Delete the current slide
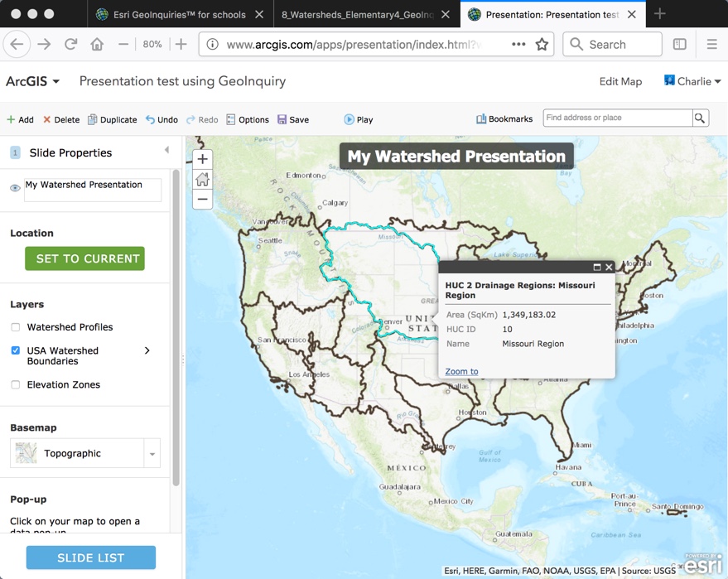Viewport: 728px width, 579px height. [x=61, y=120]
